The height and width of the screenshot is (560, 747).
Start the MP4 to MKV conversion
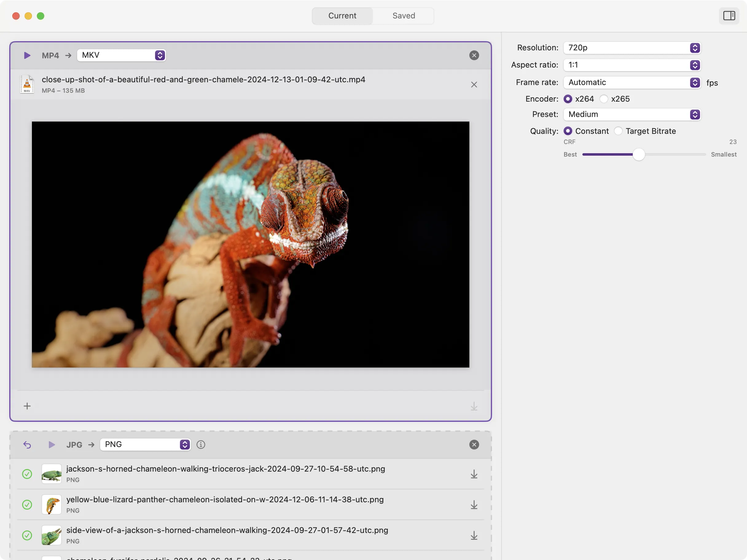27,55
